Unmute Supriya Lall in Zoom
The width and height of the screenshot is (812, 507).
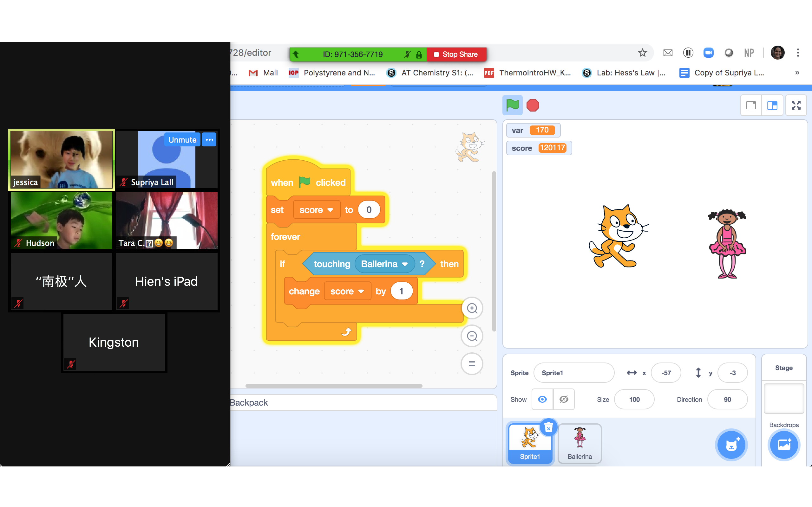click(x=182, y=140)
